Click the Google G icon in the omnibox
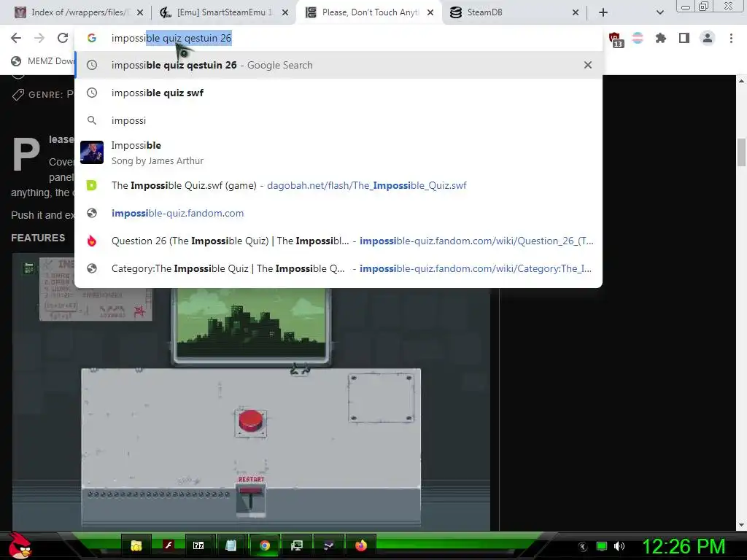Screen dimensions: 747x560 [x=92, y=38]
